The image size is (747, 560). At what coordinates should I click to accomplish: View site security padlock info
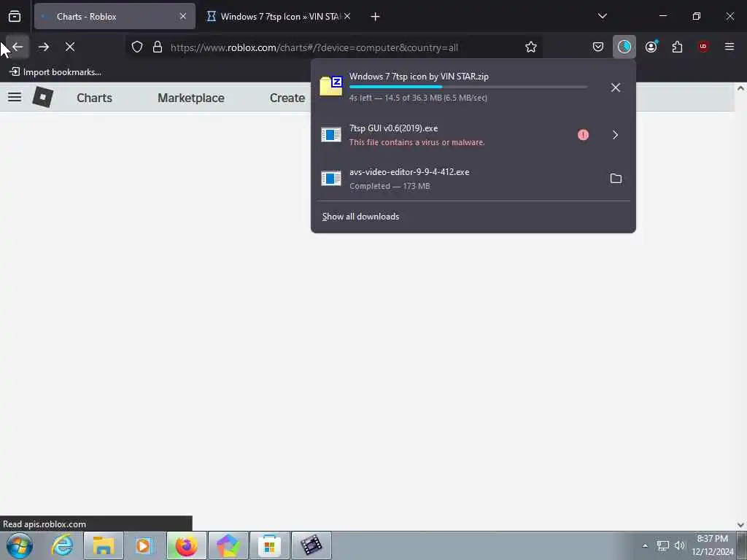coord(158,47)
